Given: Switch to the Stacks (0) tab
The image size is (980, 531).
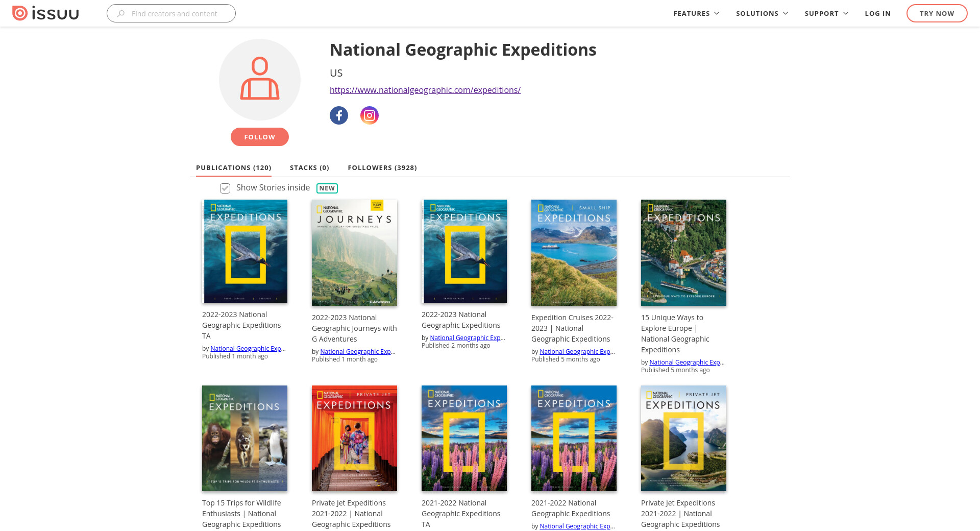Looking at the screenshot, I should [309, 167].
